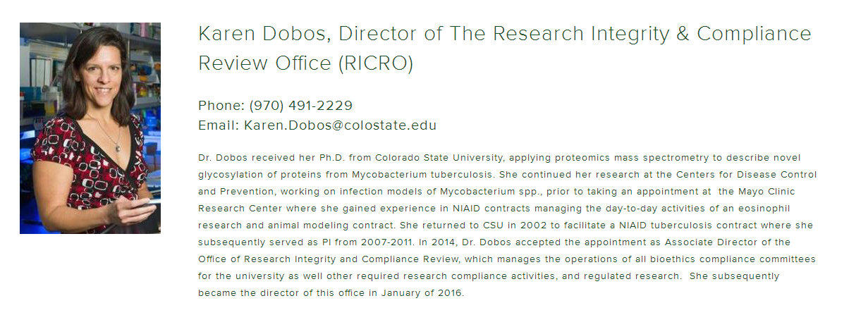Click the Karen.Dobos@colostate.edu email address
This screenshot has height=315, width=868.
[x=340, y=125]
